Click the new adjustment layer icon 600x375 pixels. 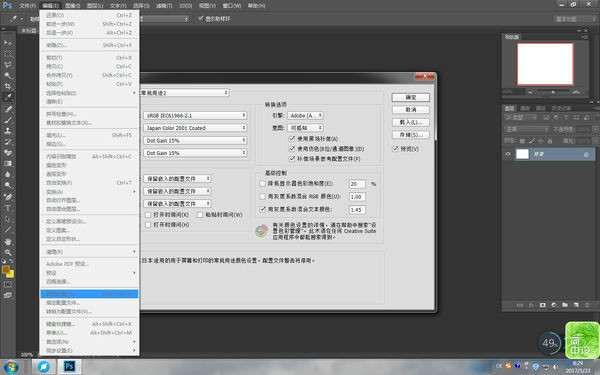pyautogui.click(x=554, y=305)
